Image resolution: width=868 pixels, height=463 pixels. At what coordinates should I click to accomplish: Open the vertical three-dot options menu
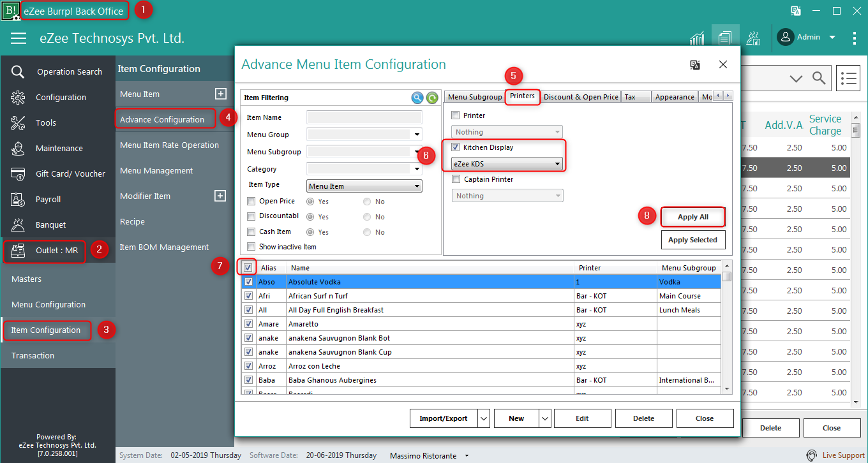[x=855, y=38]
